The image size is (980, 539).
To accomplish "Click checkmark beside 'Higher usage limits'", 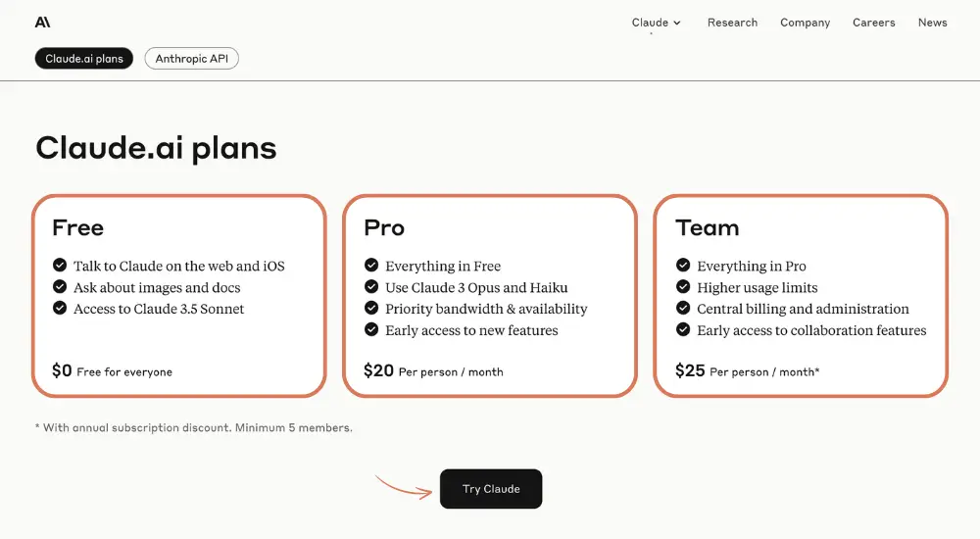I will click(x=683, y=287).
